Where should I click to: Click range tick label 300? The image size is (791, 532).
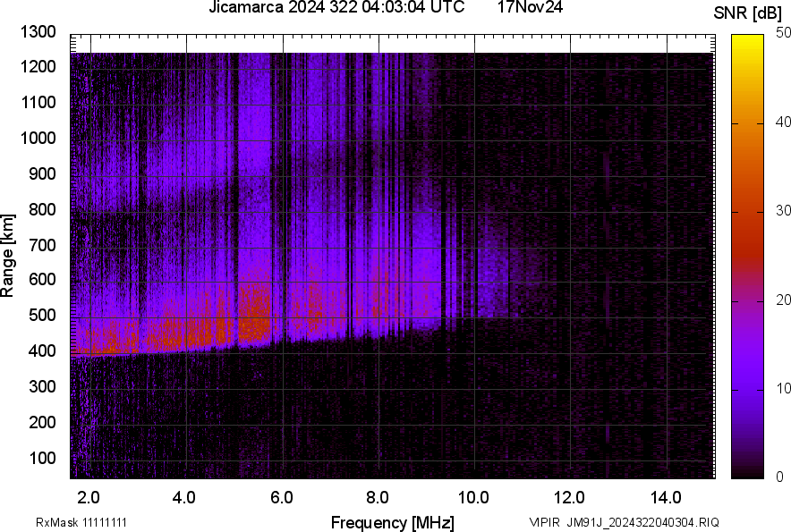pyautogui.click(x=42, y=386)
